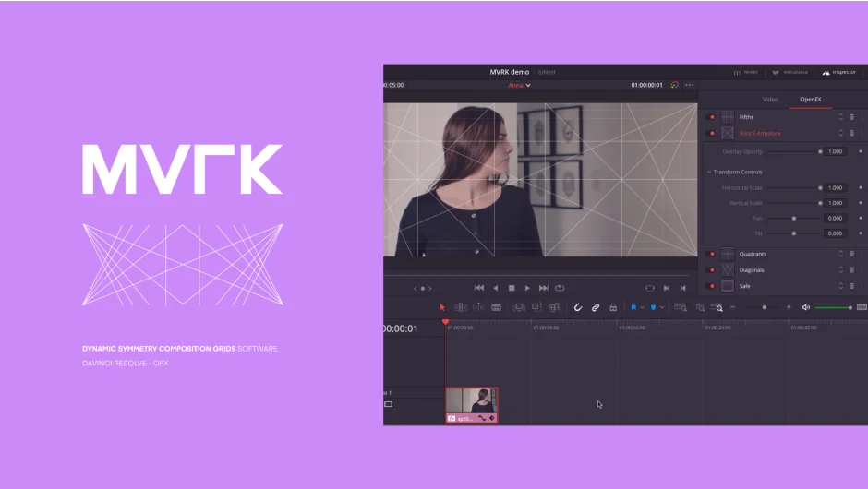Toggle Snapping magnet icon

pos(578,307)
